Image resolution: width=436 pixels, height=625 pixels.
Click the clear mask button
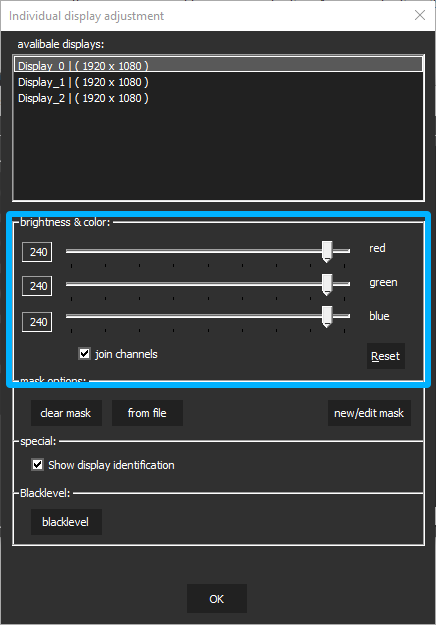[66, 413]
